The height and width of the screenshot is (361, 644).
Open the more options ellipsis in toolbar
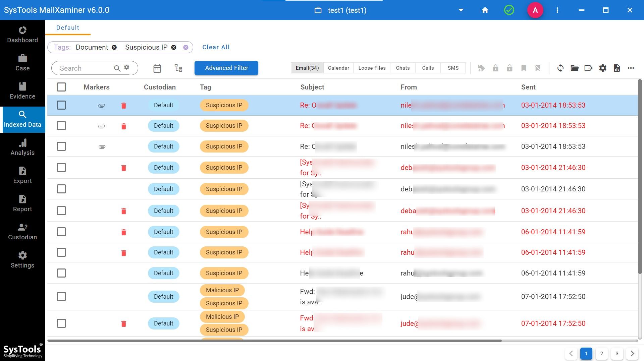click(x=631, y=68)
